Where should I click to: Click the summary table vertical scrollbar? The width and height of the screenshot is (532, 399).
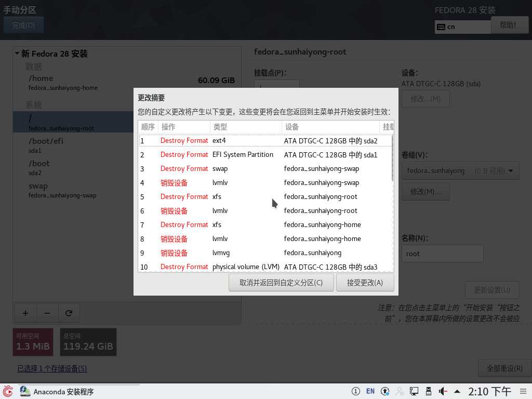(x=393, y=158)
